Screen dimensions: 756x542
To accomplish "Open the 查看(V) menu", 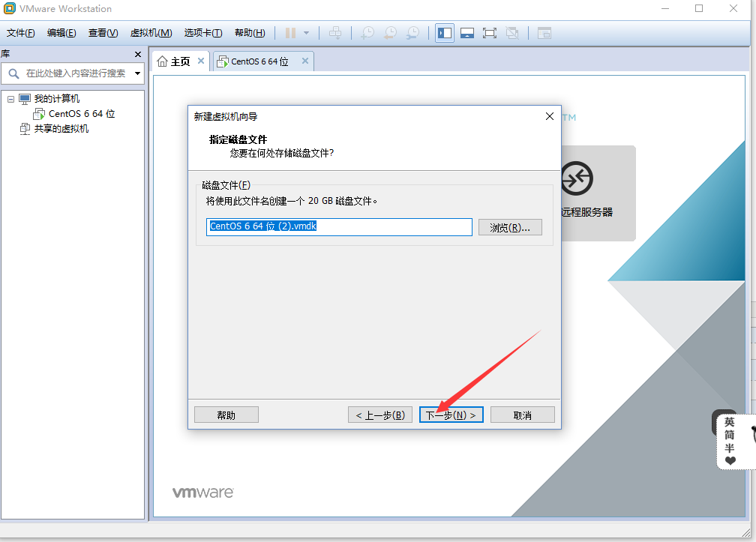I will tap(103, 33).
